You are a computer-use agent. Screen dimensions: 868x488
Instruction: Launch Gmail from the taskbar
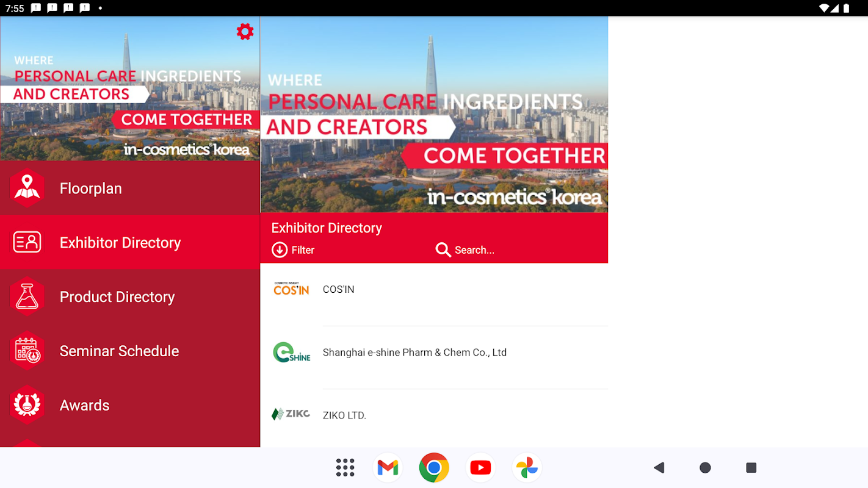[x=388, y=467]
